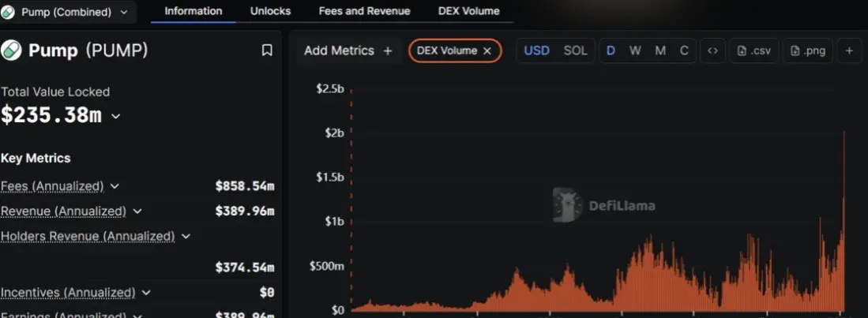Select USD denomination
Viewport: 868px width, 318px height.
pos(536,51)
